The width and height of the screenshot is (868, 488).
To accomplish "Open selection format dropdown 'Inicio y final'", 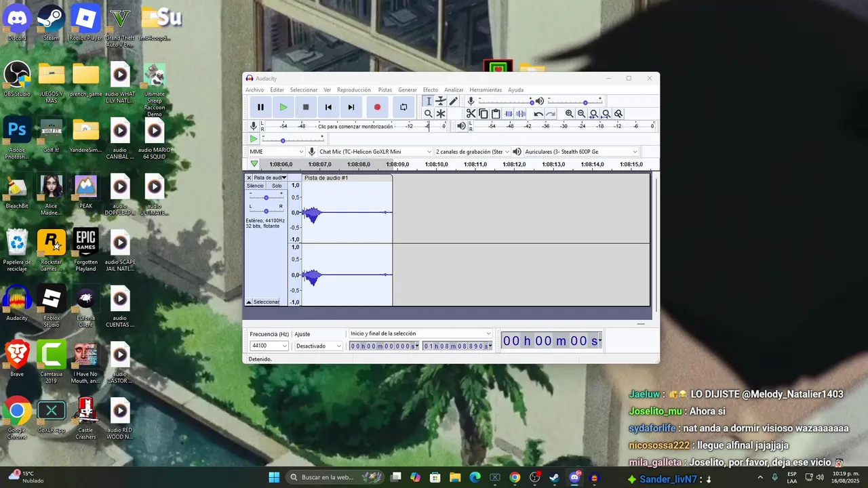I will (420, 333).
